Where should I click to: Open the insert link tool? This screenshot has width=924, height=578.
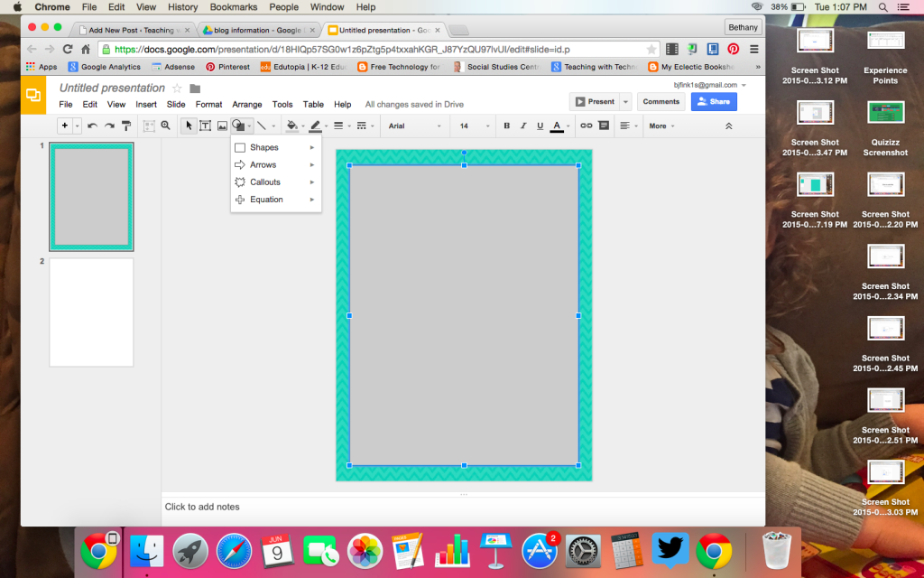[587, 126]
